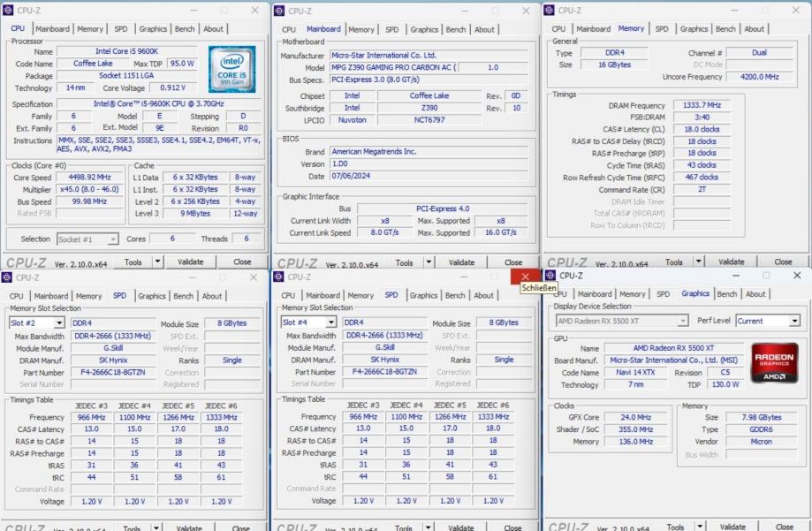Click the Memory Vendor value Micron
Viewport: 812px width, 531px height.
762,442
